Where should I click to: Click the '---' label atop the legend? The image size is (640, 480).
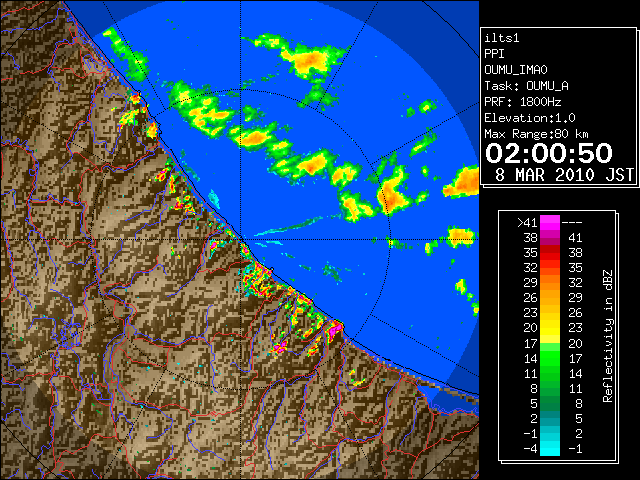point(572,223)
